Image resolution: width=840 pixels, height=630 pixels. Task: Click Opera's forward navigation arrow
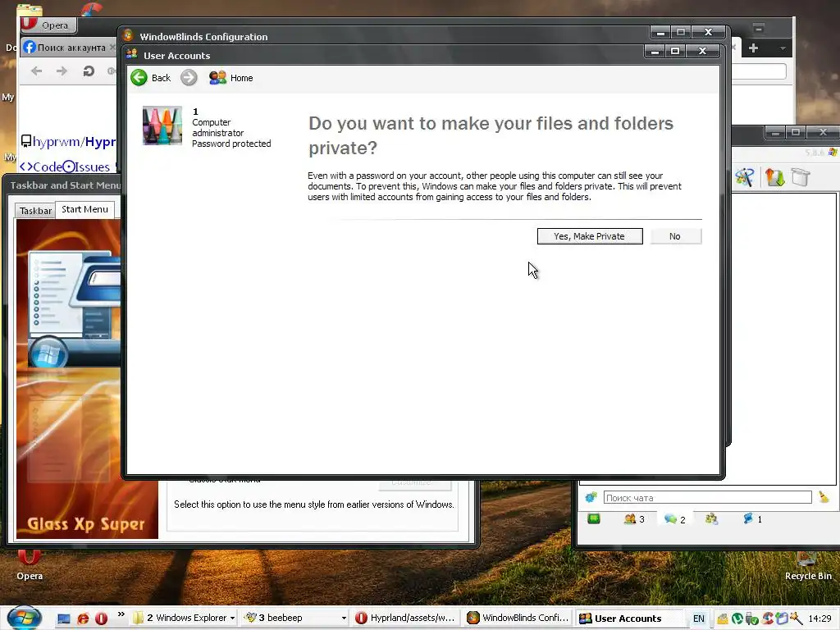[x=62, y=71]
